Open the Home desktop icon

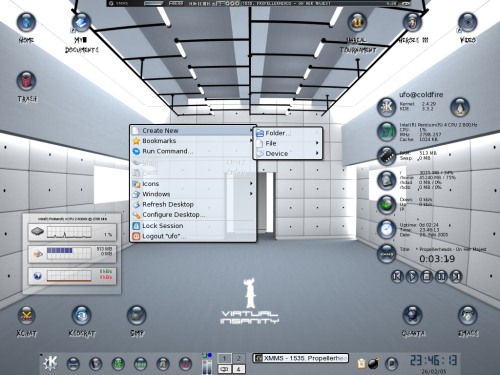tap(26, 23)
